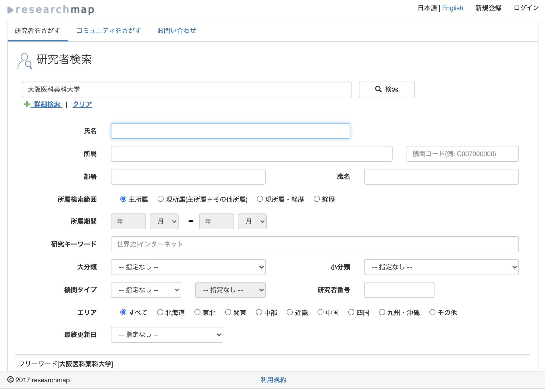Switch to コミュニティをさがす tab
Viewport: 545px width, 392px height.
pos(109,31)
